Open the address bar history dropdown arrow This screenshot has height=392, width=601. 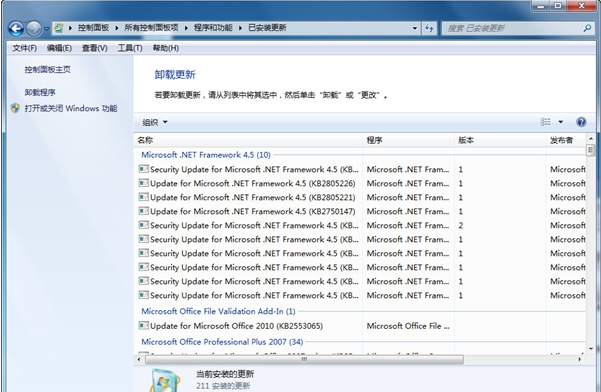pos(415,28)
